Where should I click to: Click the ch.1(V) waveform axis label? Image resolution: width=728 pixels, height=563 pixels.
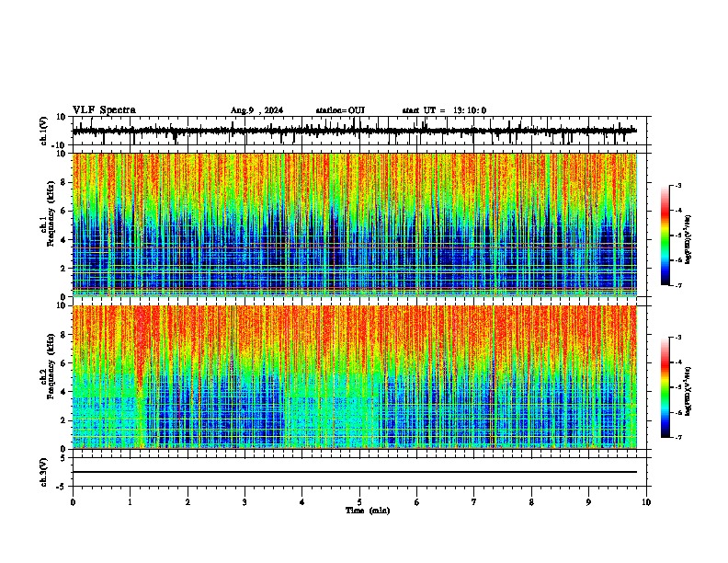point(44,131)
